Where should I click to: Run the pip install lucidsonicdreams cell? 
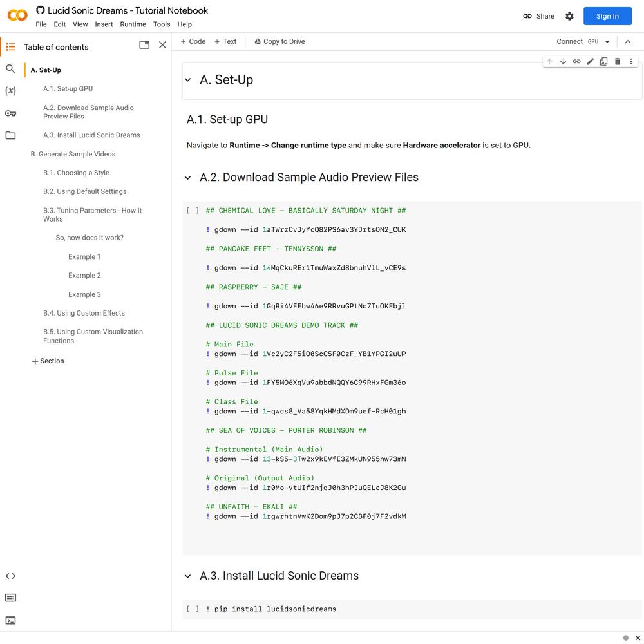[193, 609]
